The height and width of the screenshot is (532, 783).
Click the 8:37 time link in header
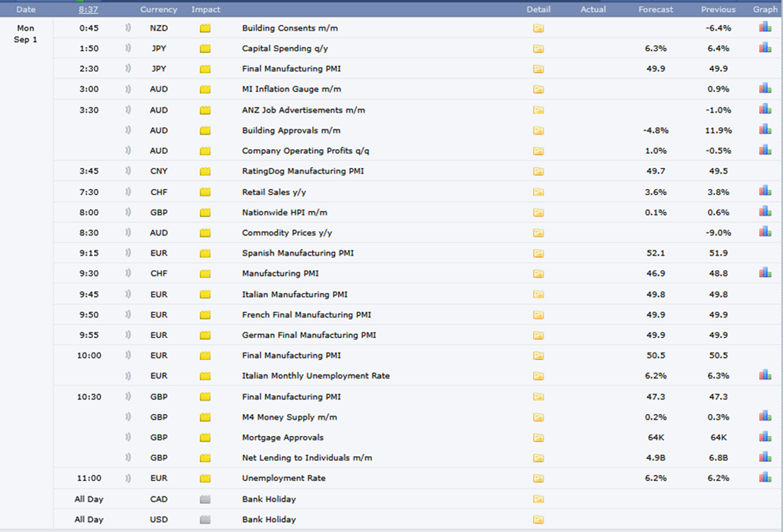tap(89, 9)
